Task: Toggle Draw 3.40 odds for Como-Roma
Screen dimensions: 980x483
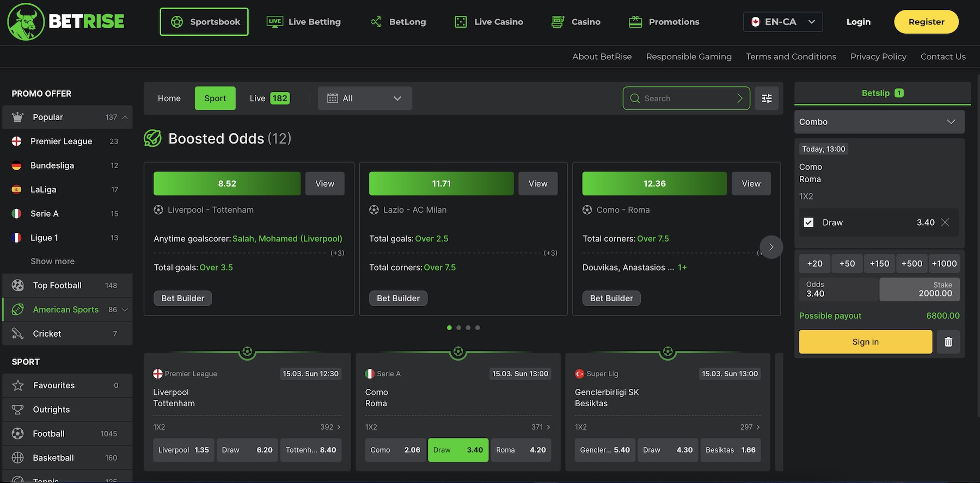Action: (458, 450)
